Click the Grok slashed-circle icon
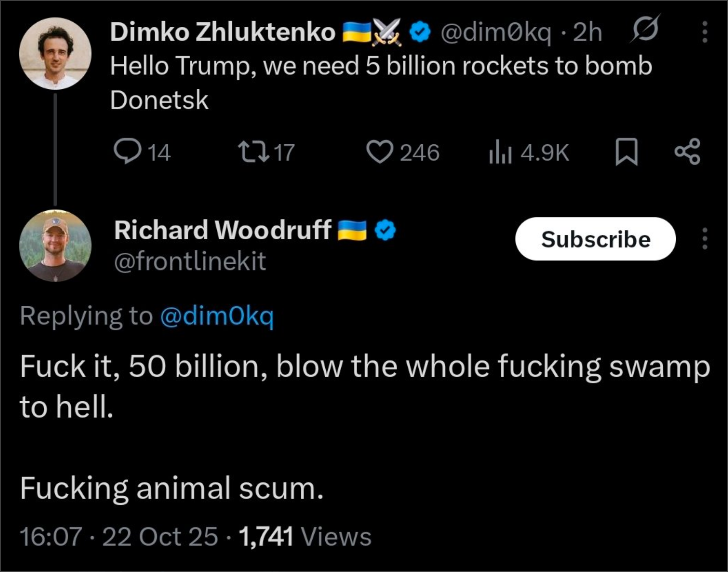Screen dimensions: 728x572 pyautogui.click(x=645, y=29)
